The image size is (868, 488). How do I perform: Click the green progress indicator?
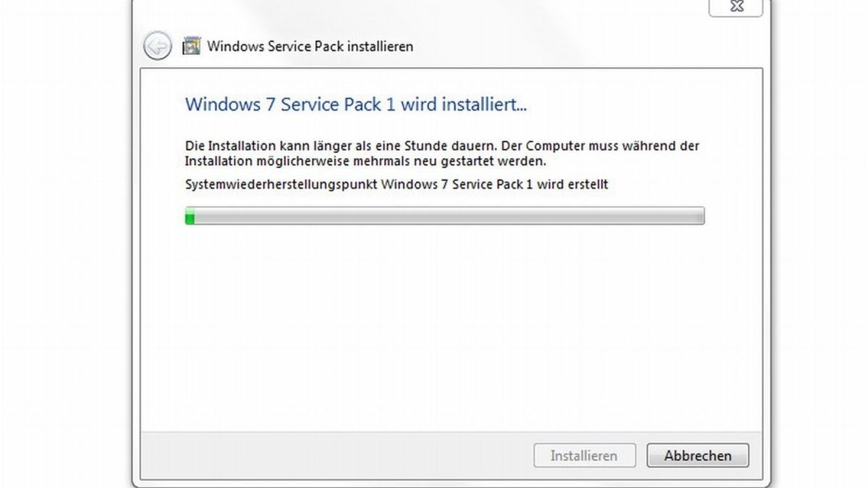coord(191,215)
